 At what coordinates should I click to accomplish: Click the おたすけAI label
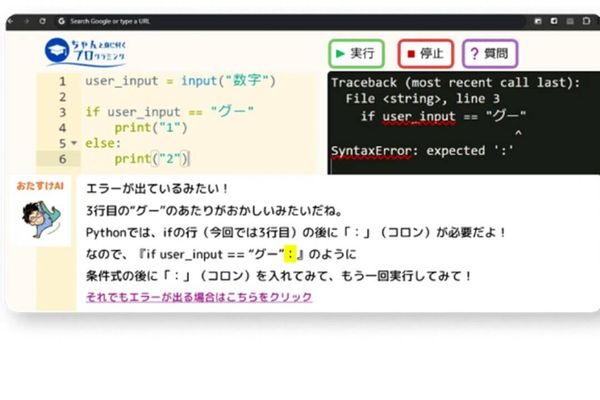point(40,186)
